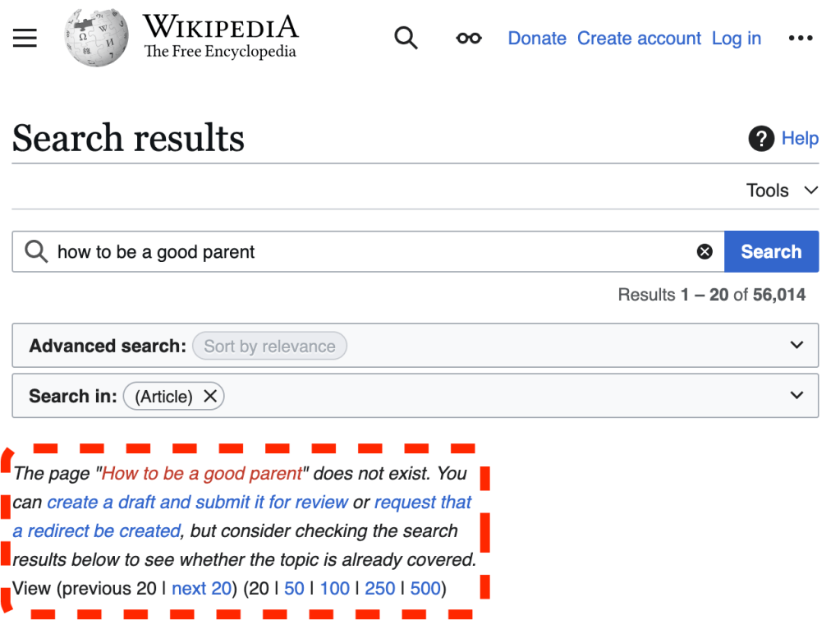Viewport: 840px width, 620px height.
Task: Click the red 'How to be a good parent' link
Action: click(202, 474)
